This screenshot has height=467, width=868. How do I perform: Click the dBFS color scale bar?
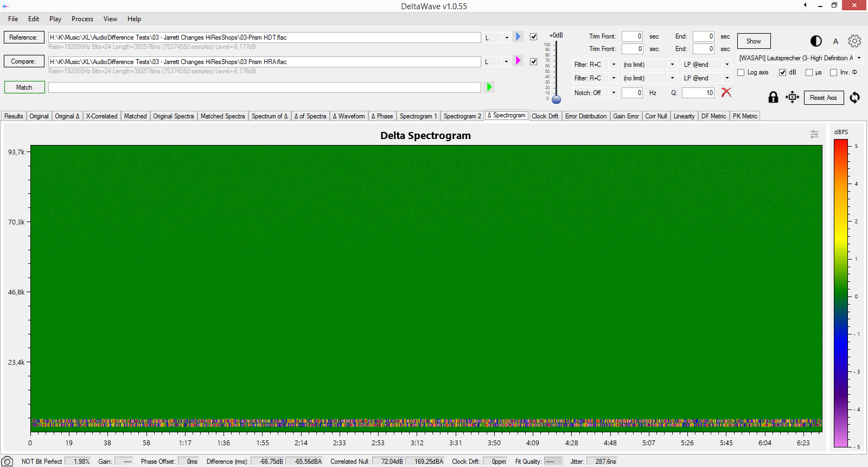[840, 293]
